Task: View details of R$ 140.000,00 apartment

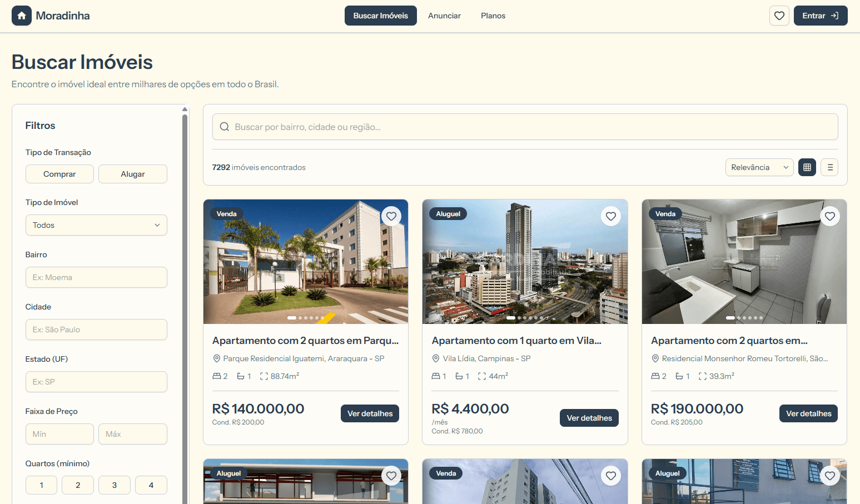Action: [x=370, y=413]
